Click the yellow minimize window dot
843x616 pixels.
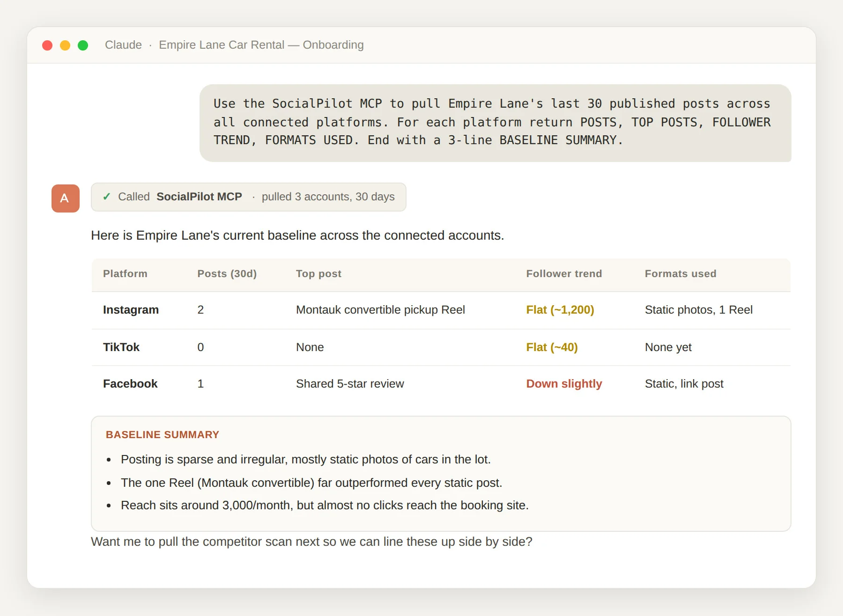tap(65, 45)
